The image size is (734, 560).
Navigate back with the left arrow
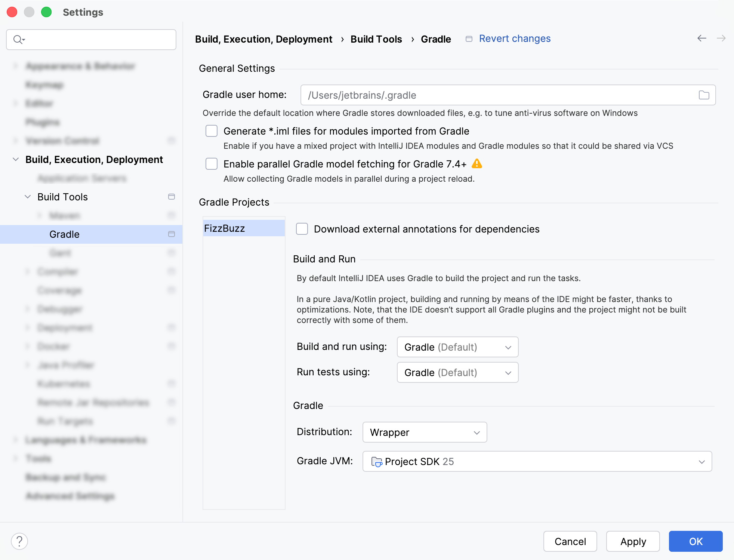[702, 38]
